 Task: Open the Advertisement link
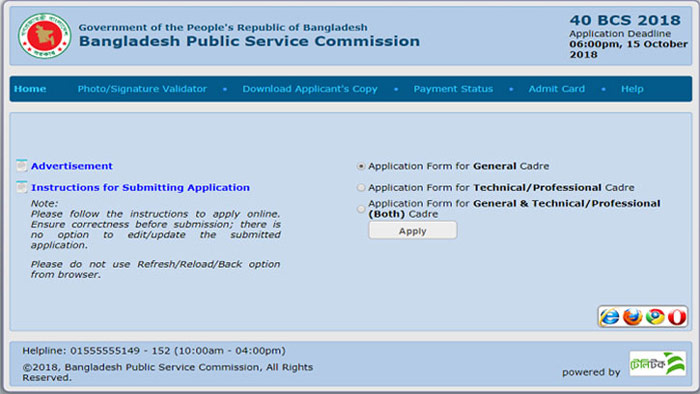[71, 166]
